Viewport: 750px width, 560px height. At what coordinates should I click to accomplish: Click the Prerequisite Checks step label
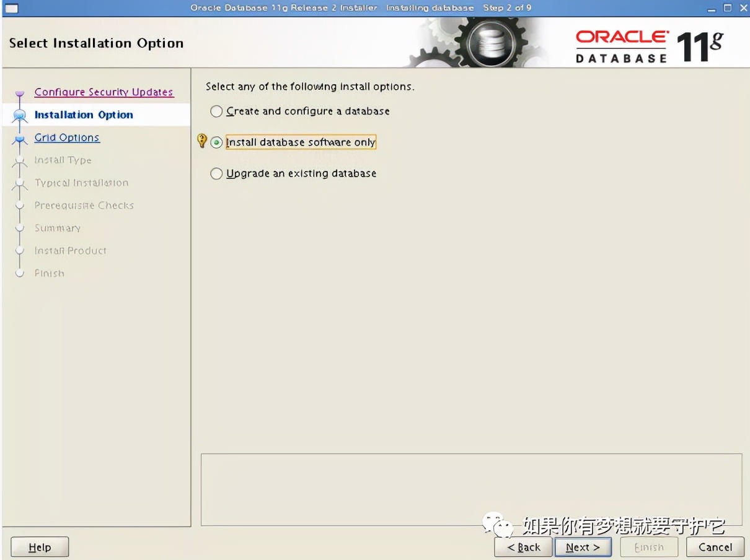[84, 206]
